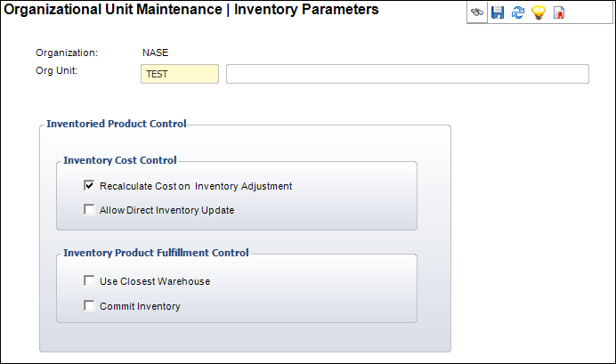Viewport: 616px width, 364px height.
Task: Select the Inventory Product Fulfillment Control heading
Action: (156, 253)
